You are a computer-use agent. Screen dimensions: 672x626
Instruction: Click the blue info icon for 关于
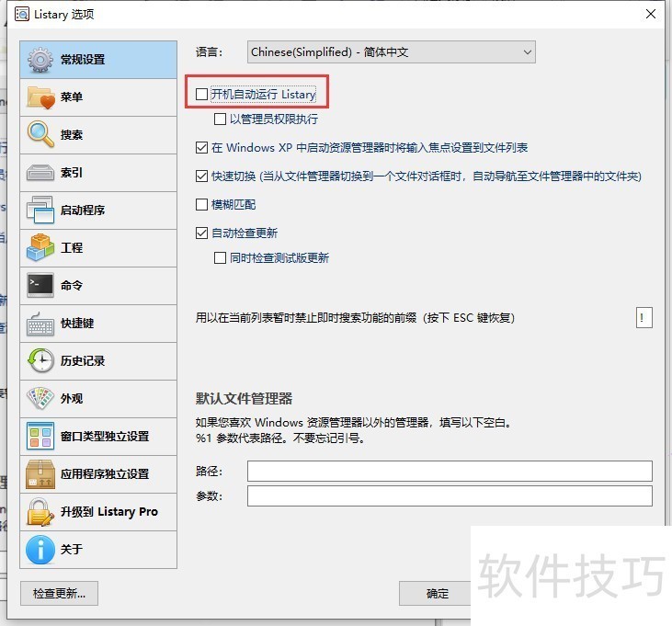coord(40,550)
